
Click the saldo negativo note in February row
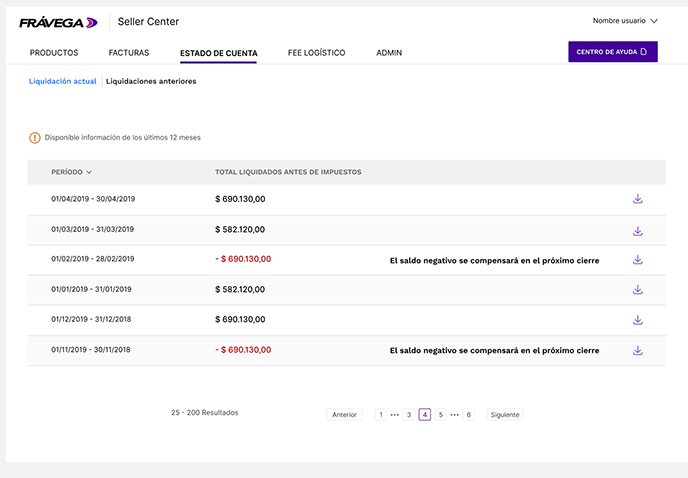coord(494,260)
